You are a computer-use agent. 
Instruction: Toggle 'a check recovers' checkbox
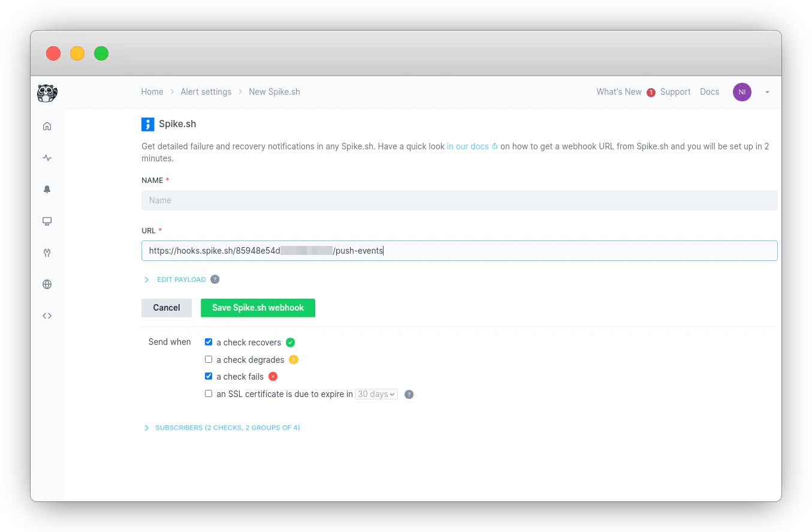(x=209, y=342)
